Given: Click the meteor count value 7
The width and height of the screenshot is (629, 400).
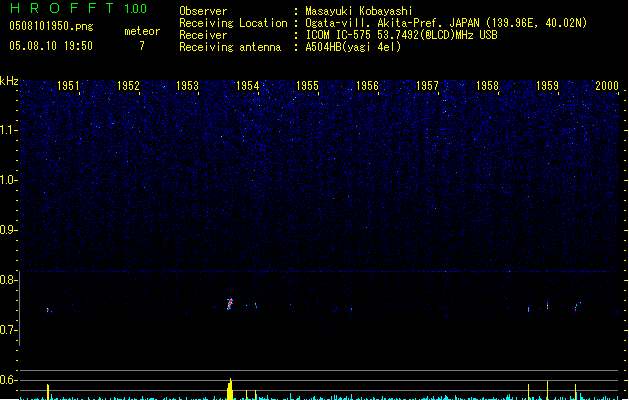Looking at the screenshot, I should pos(142,46).
